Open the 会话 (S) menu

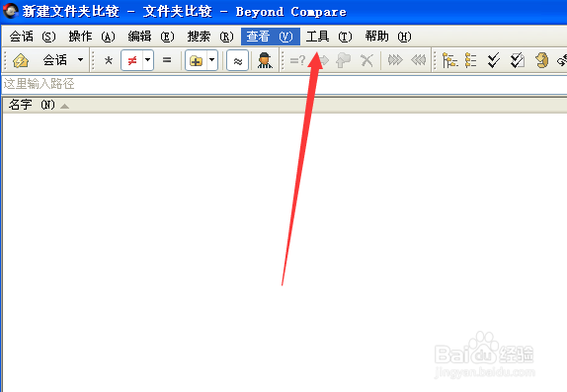pos(33,37)
